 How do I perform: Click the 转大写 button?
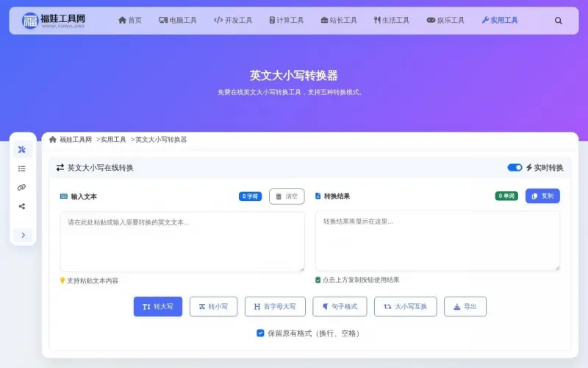(158, 306)
